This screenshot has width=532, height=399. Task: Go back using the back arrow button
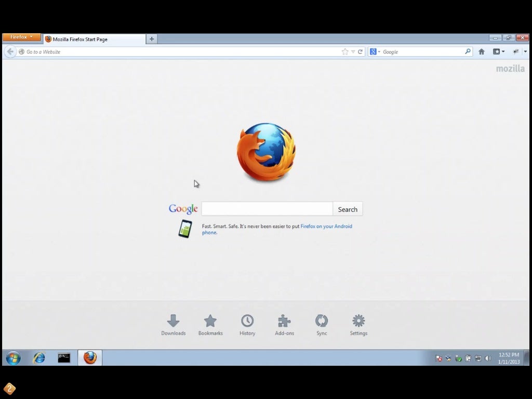10,51
